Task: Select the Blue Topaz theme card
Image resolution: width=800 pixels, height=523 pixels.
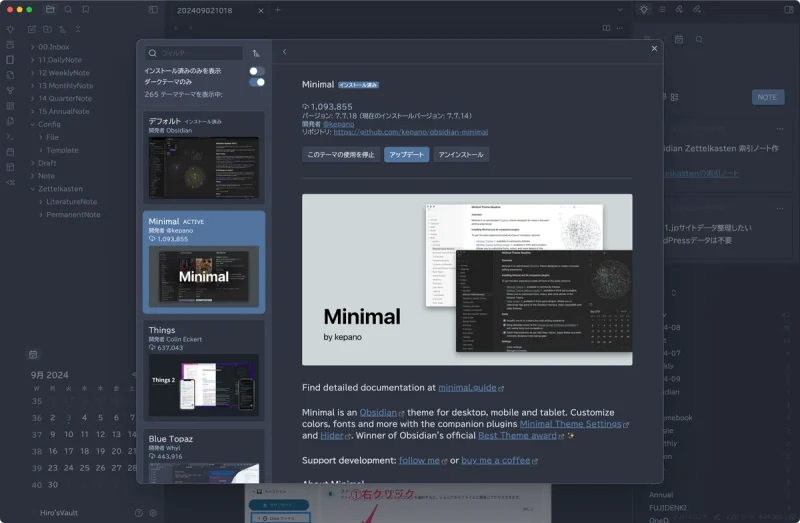Action: click(x=204, y=456)
